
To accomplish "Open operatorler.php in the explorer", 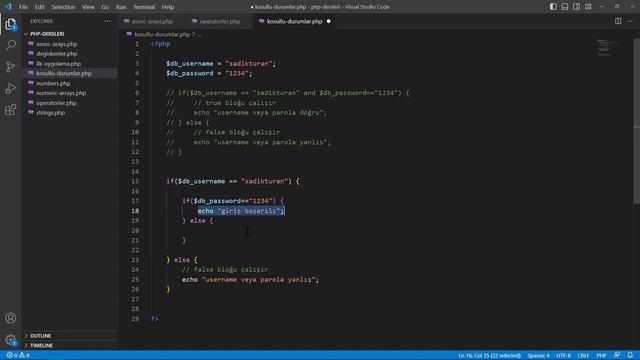I will 69,103.
